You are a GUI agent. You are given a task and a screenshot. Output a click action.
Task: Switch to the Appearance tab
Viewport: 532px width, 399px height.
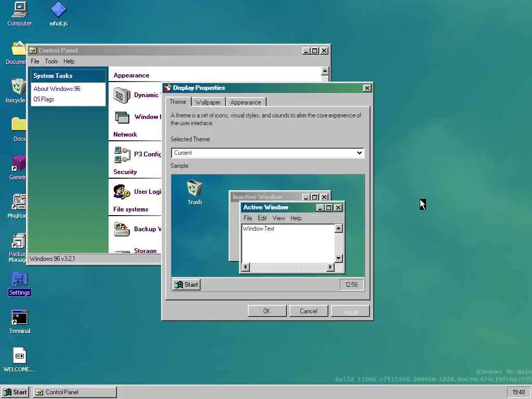coord(246,102)
